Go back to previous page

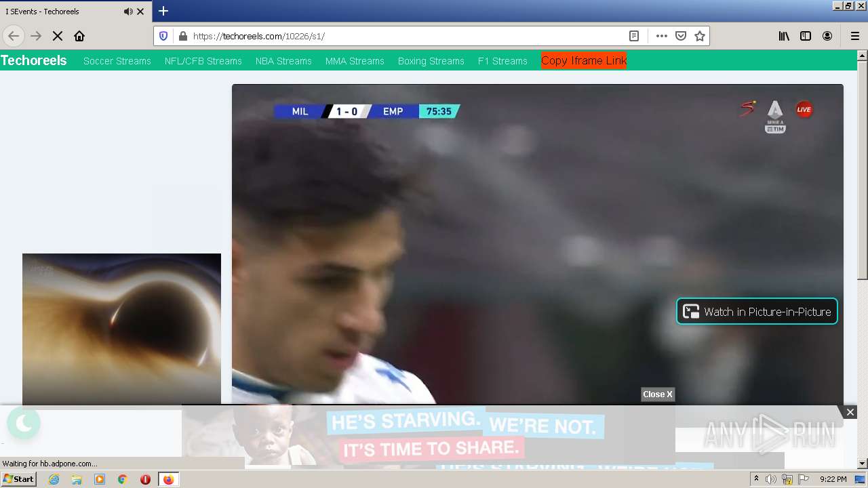(14, 36)
